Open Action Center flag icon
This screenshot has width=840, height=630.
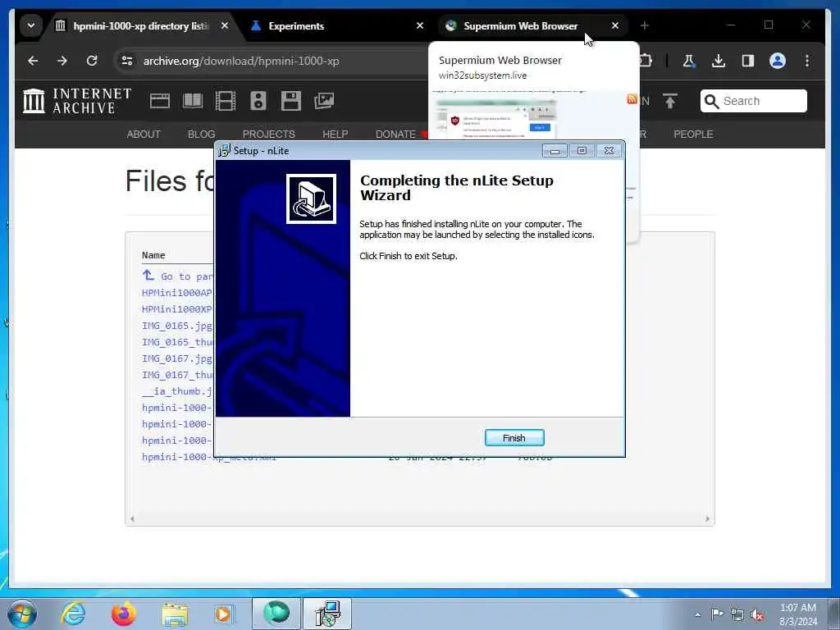[x=717, y=614]
